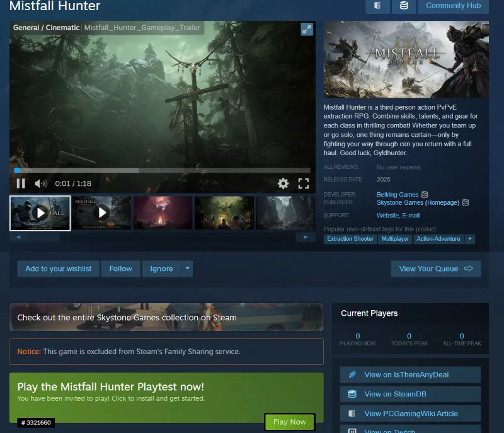504x433 pixels.
Task: Open Skystone Games publisher link
Action: 400,203
